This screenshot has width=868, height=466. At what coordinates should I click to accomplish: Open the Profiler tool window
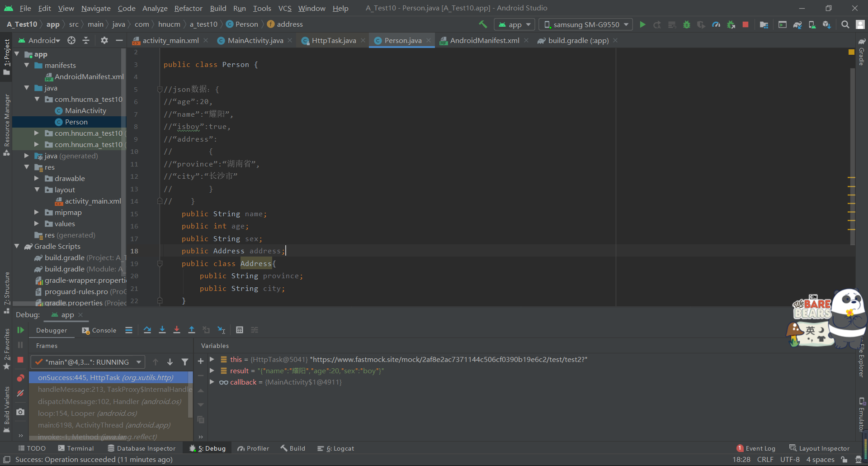tap(253, 448)
